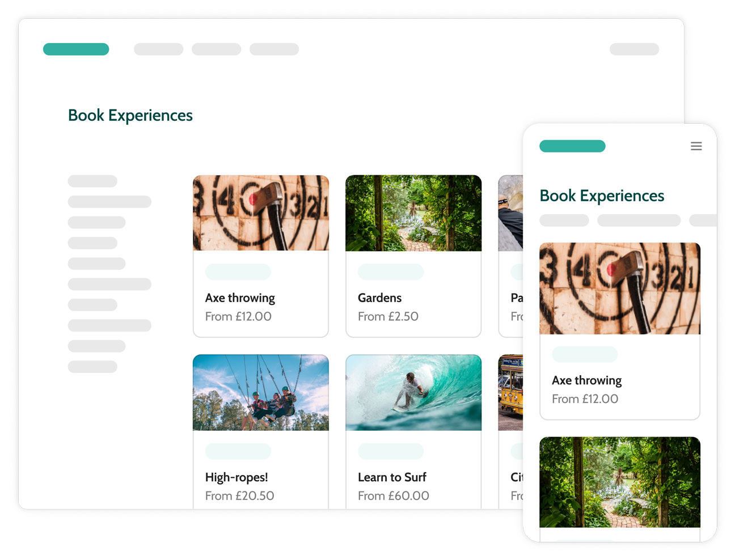Click the High-ropes! experience title
The image size is (735, 560).
[x=236, y=478]
